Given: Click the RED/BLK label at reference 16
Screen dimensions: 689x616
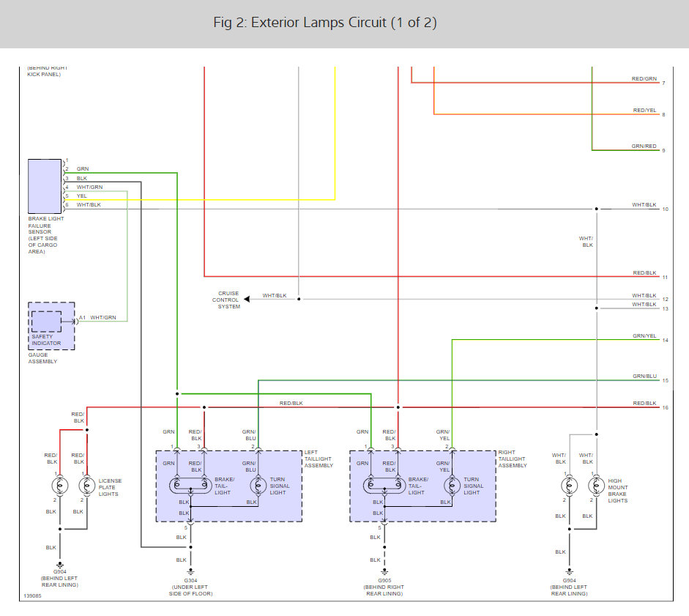Looking at the screenshot, I should [x=644, y=403].
